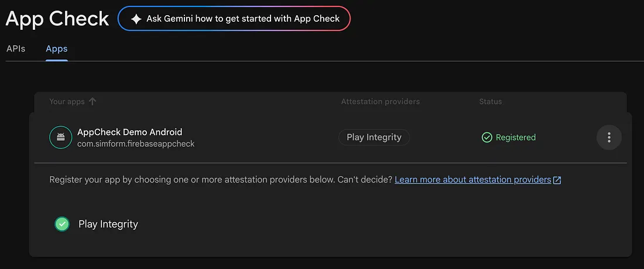
Task: Click the Attestation providers column header
Action: (381, 101)
